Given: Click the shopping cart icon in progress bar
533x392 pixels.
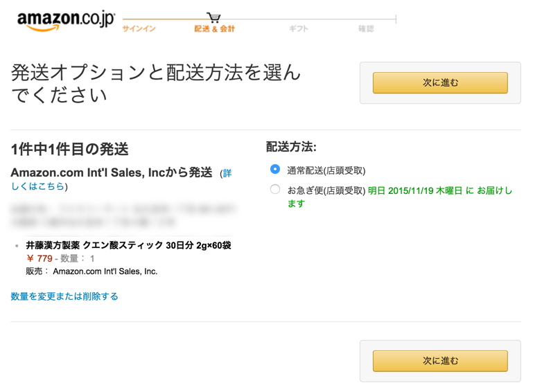Looking at the screenshot, I should click(213, 17).
